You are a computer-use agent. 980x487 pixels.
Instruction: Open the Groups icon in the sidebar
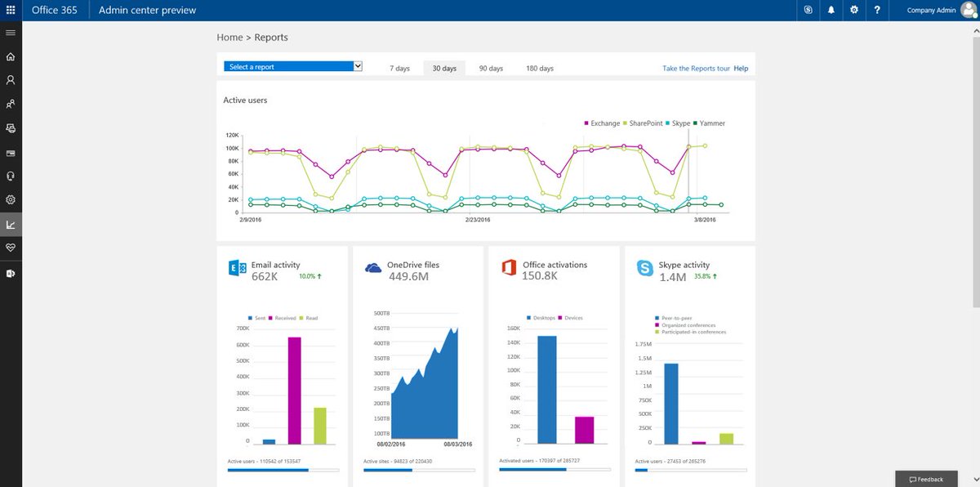pos(11,104)
